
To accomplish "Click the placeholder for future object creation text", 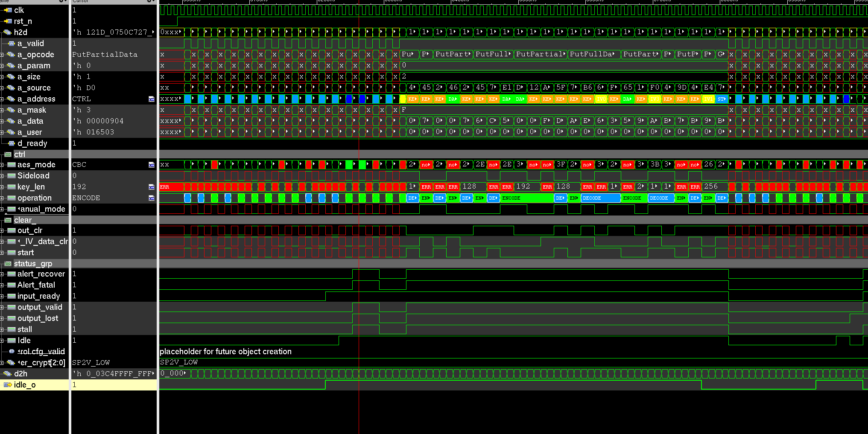I will click(x=225, y=351).
